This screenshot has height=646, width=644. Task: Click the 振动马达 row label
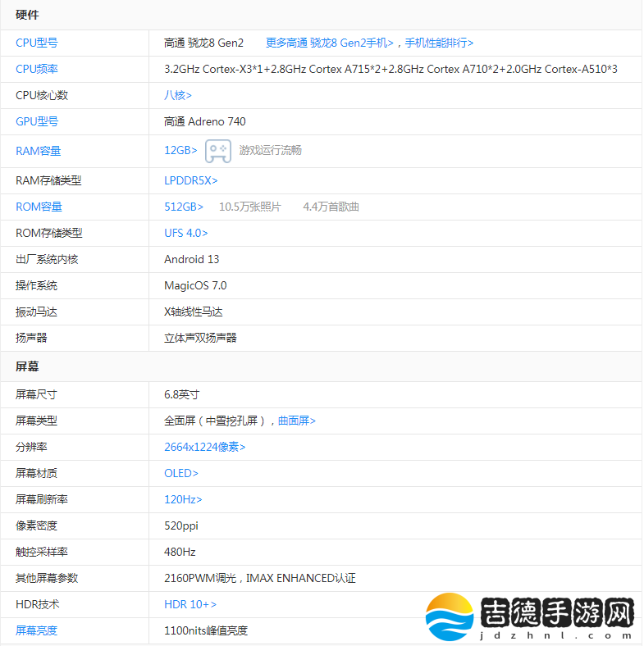point(36,312)
